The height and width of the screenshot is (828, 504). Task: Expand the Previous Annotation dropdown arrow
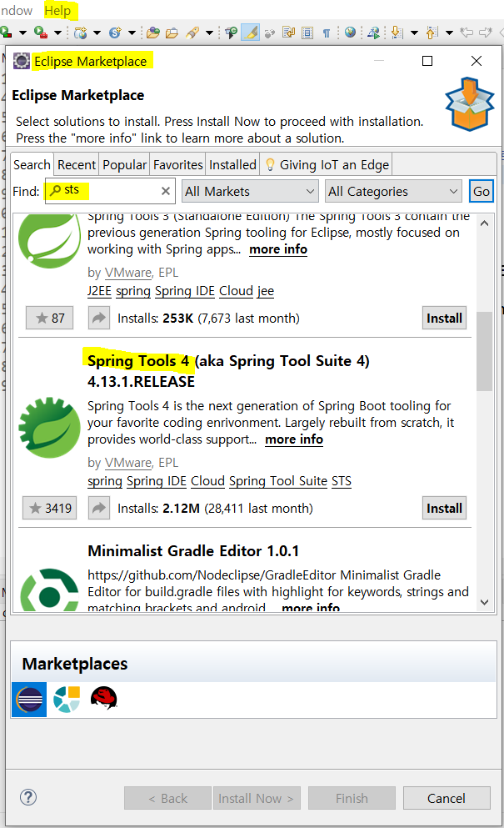pyautogui.click(x=450, y=33)
